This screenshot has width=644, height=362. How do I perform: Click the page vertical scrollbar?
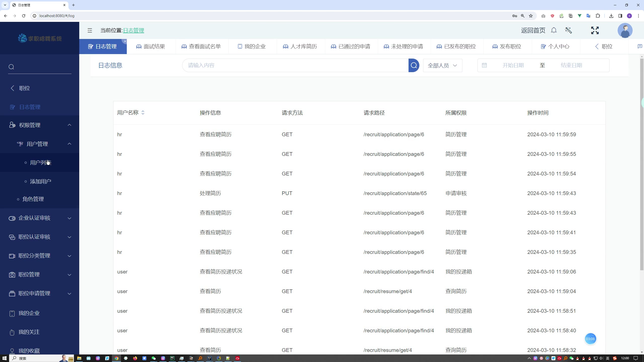coord(642,165)
